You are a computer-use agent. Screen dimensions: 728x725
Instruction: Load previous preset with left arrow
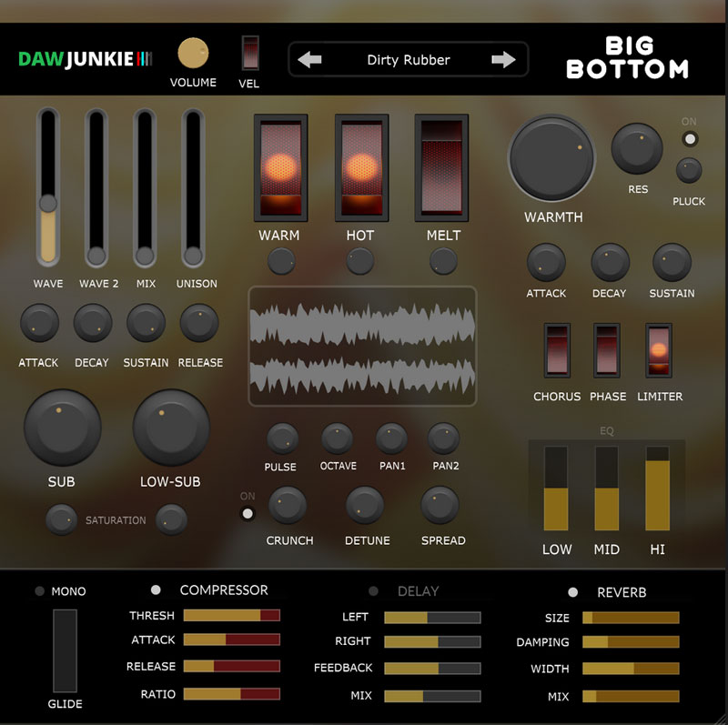point(309,60)
